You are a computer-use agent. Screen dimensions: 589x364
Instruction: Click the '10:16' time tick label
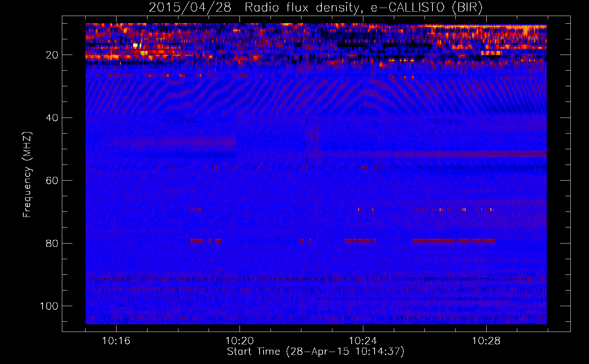(x=116, y=341)
